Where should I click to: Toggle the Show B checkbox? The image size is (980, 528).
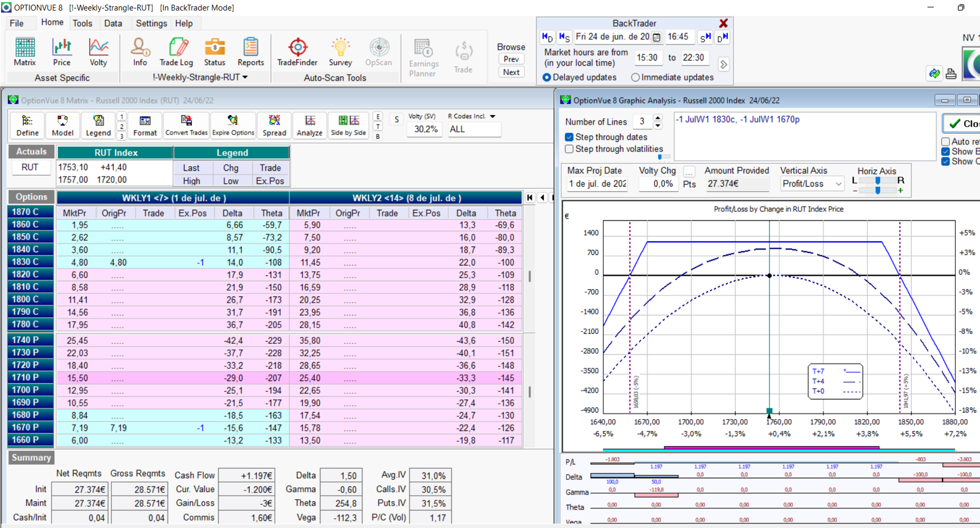tap(946, 151)
